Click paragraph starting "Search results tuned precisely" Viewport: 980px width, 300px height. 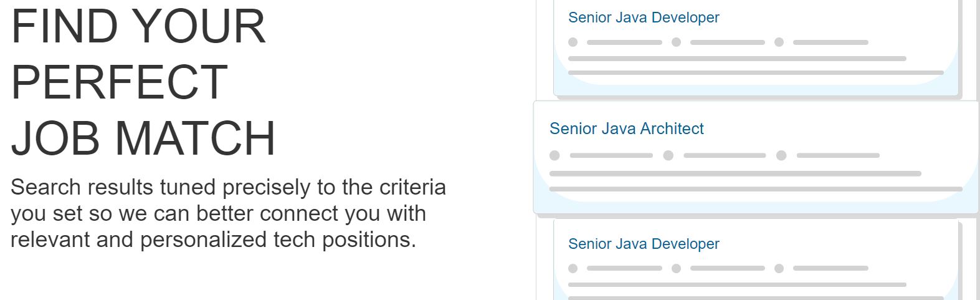click(228, 213)
